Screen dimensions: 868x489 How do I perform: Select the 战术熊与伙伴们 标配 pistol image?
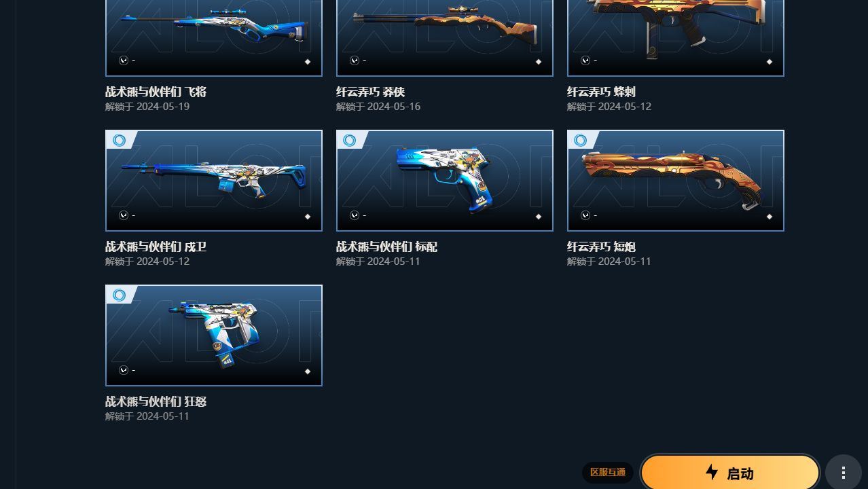click(x=445, y=181)
